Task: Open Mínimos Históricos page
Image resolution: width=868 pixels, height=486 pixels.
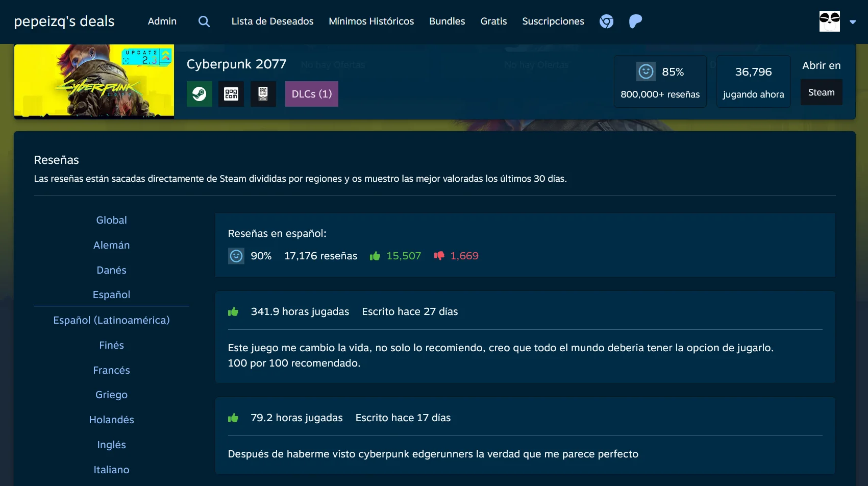Action: tap(371, 21)
